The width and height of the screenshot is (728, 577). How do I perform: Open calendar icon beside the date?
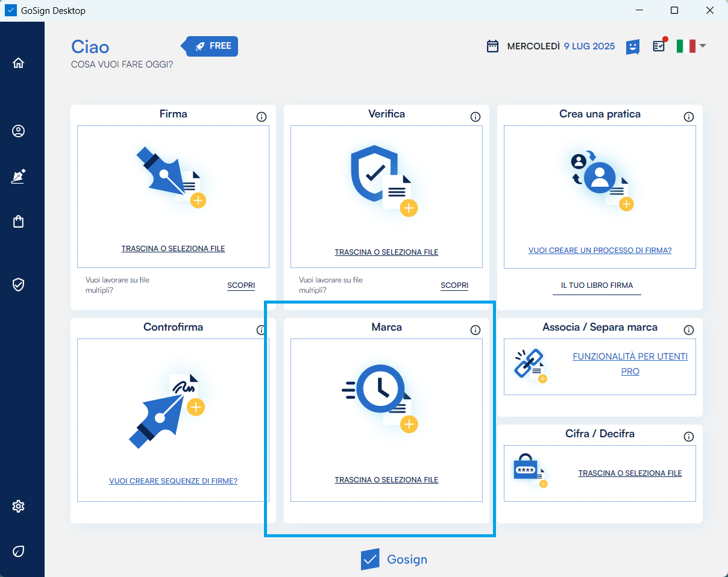tap(492, 46)
